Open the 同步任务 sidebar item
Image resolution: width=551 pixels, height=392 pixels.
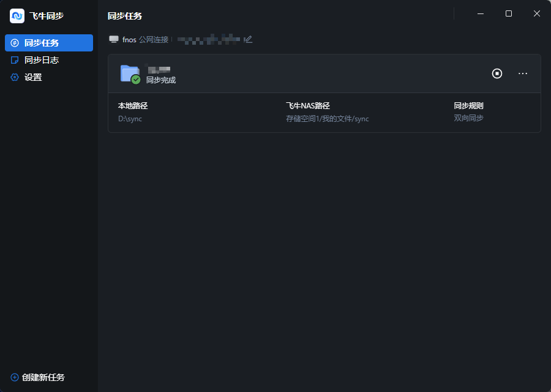point(49,43)
